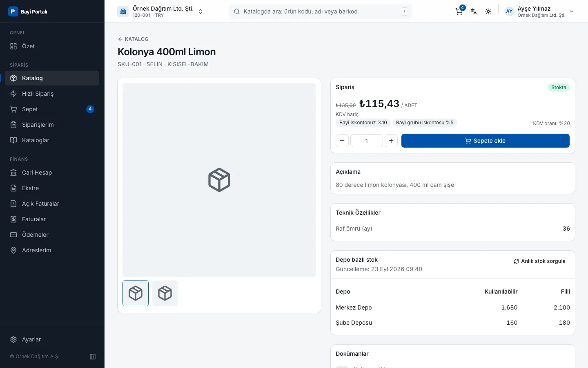Open Siparişlerim from sidebar
Viewport: 588px width, 368px height.
click(x=52, y=125)
